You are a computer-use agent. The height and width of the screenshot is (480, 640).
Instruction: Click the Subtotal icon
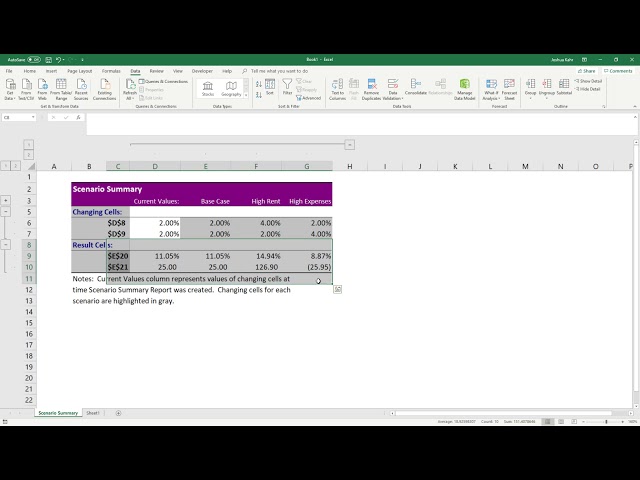coord(564,87)
